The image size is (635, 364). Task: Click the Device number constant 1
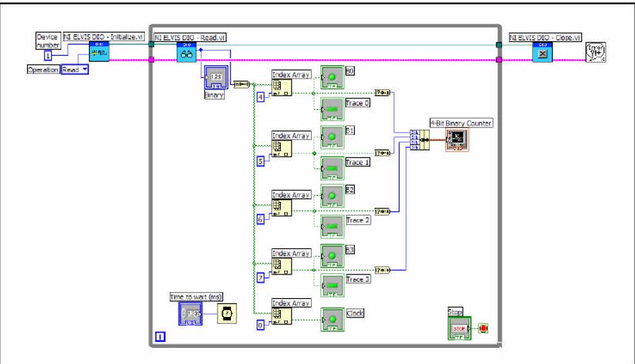coord(48,55)
